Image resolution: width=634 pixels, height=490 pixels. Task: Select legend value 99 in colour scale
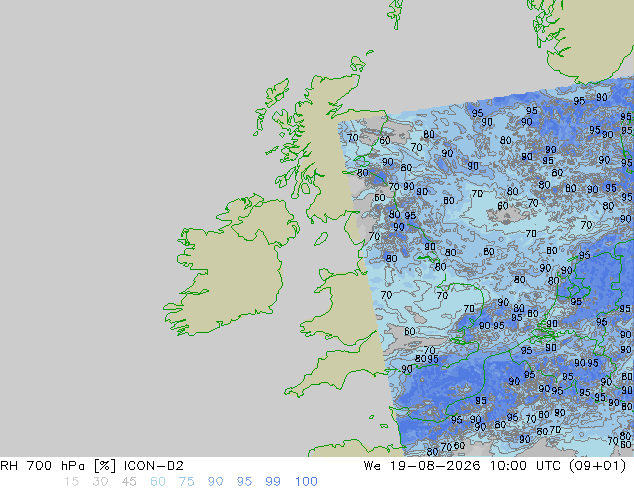click(273, 482)
